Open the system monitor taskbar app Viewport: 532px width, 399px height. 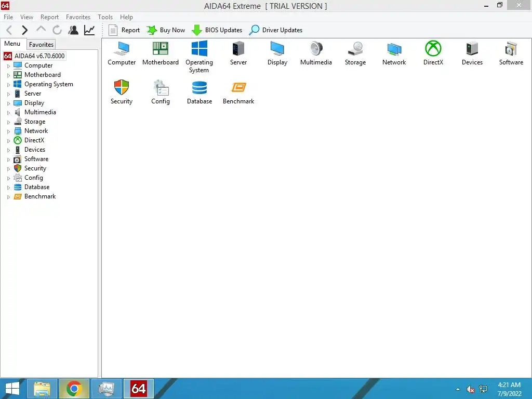click(x=107, y=389)
